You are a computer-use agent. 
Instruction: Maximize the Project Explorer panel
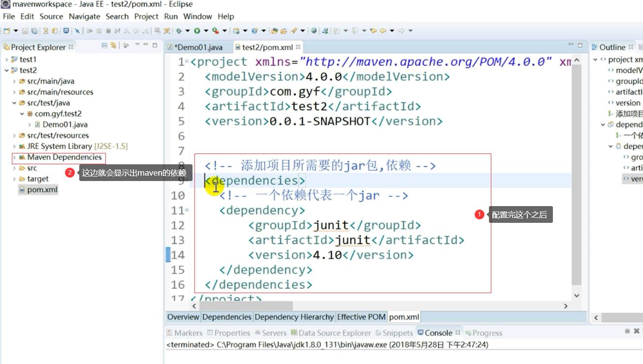(x=155, y=45)
